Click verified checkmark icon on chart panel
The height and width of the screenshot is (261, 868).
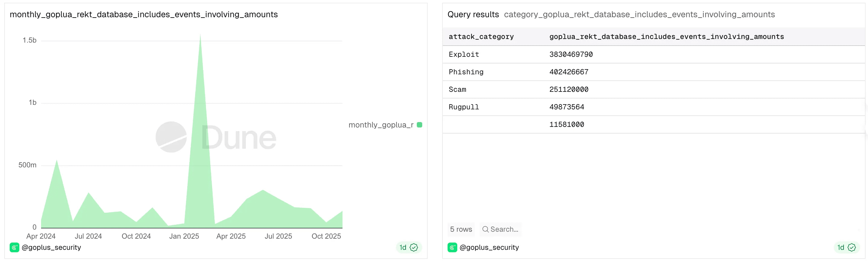click(414, 247)
